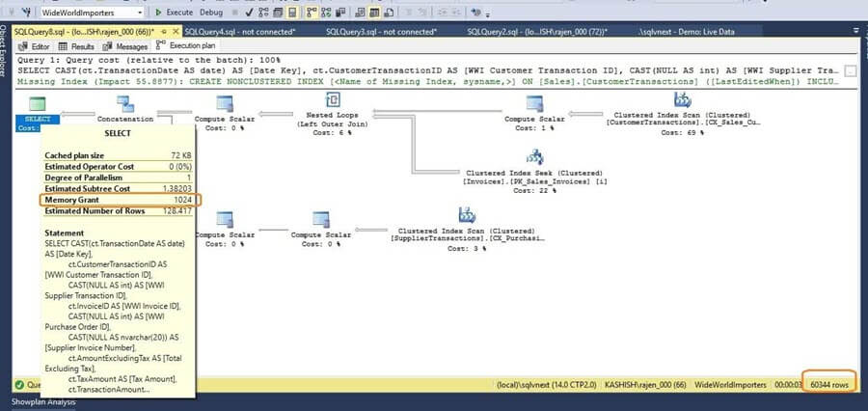Image resolution: width=868 pixels, height=411 pixels.
Task: Select Clustered Index Scan on CustomerTransactions icon
Action: pos(683,99)
